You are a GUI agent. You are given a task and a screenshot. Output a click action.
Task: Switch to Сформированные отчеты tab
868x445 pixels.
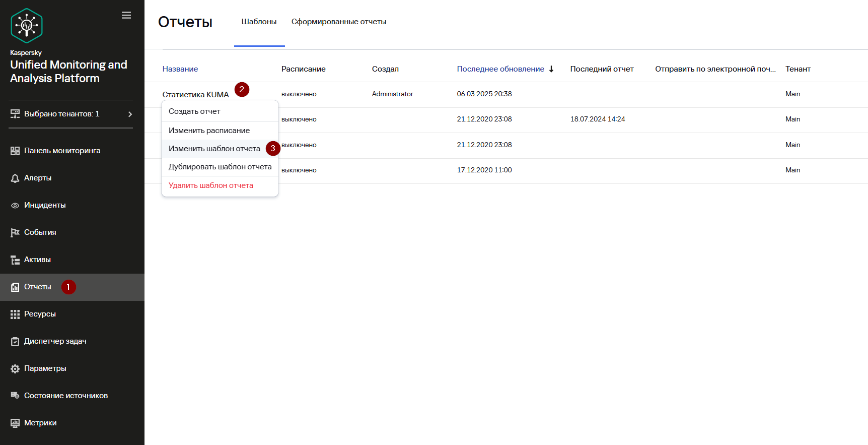pos(339,22)
